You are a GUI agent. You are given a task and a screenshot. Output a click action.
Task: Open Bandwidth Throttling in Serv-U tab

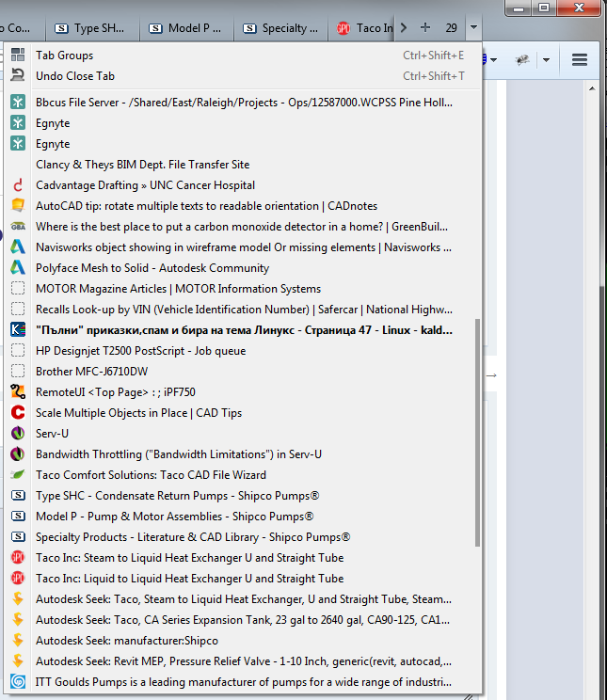243,454
